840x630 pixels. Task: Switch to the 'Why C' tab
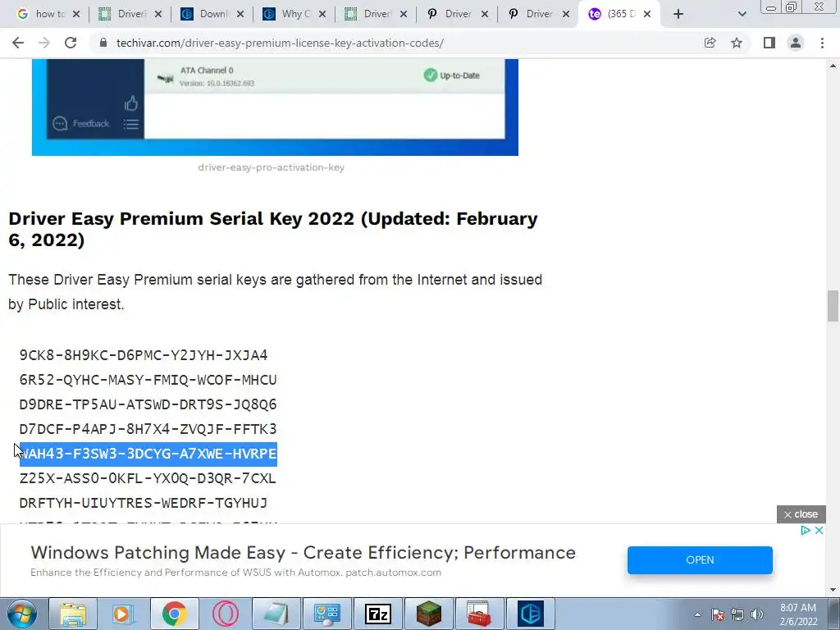point(294,14)
